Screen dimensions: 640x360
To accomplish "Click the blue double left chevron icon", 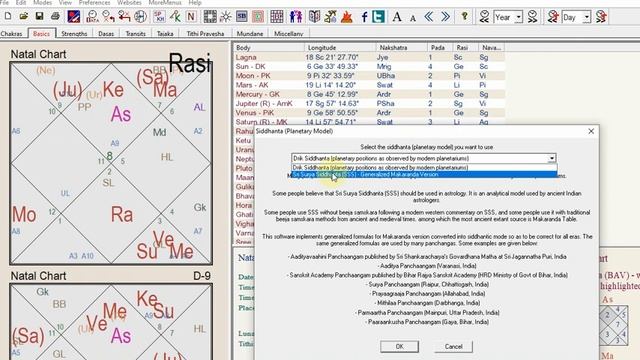I will click(x=429, y=16).
